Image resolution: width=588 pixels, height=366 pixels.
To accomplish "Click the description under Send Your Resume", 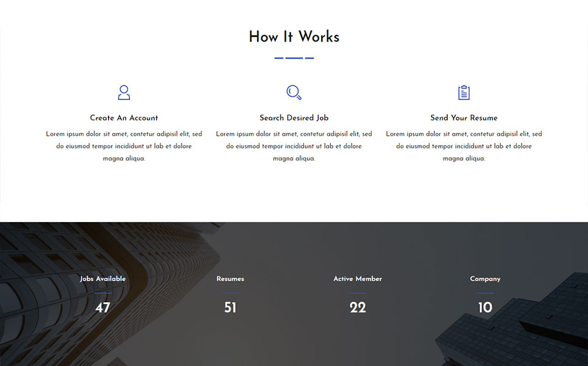I will click(464, 146).
